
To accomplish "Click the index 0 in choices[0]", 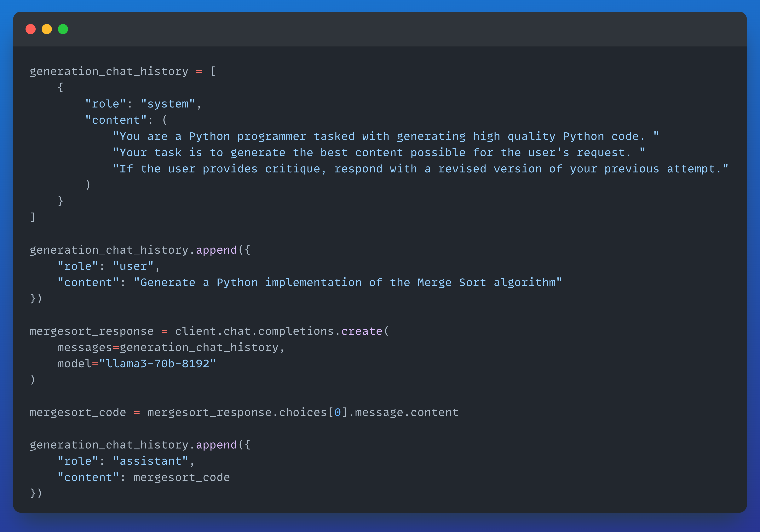I will click(x=337, y=412).
